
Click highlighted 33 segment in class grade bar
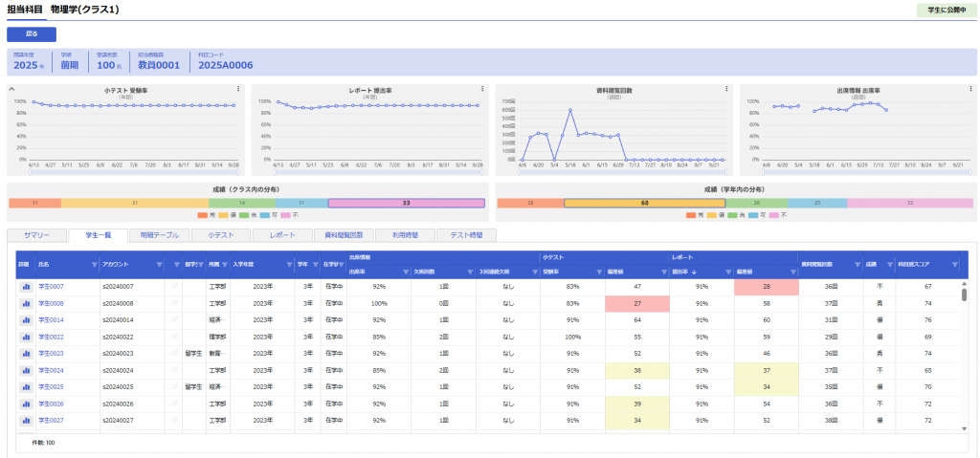(x=406, y=203)
